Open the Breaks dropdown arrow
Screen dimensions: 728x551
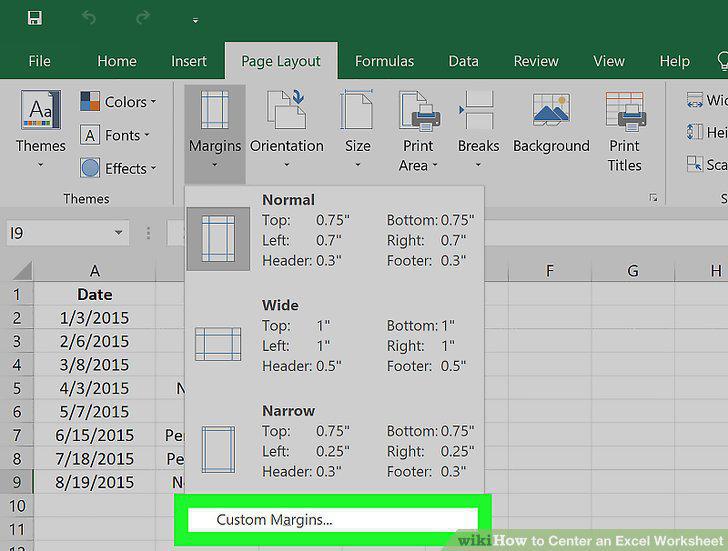478,165
